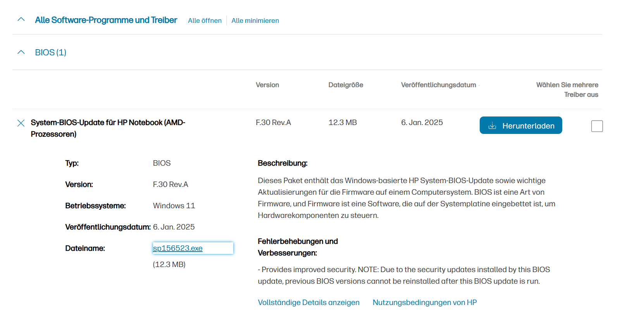
Task: Click the Typ value BIOS in details
Action: pyautogui.click(x=162, y=163)
